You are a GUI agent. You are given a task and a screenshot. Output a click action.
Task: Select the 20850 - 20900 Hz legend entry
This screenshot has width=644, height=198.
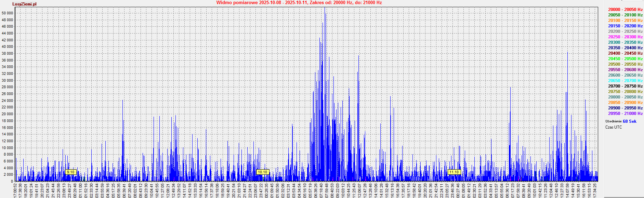[x=625, y=103]
